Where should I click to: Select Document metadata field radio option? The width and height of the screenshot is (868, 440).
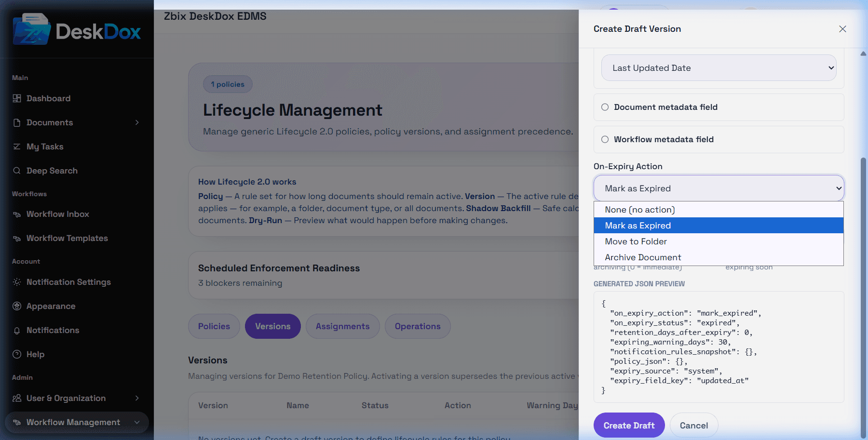(605, 107)
